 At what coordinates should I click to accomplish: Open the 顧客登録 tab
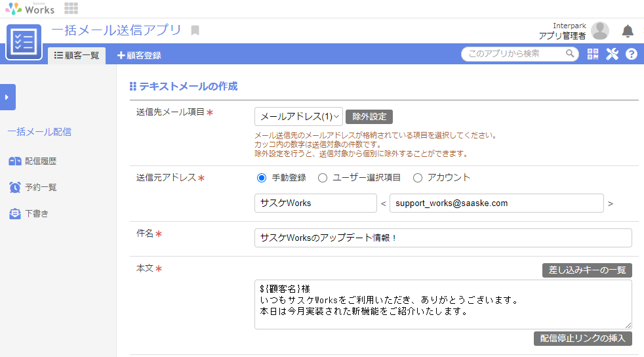(139, 56)
